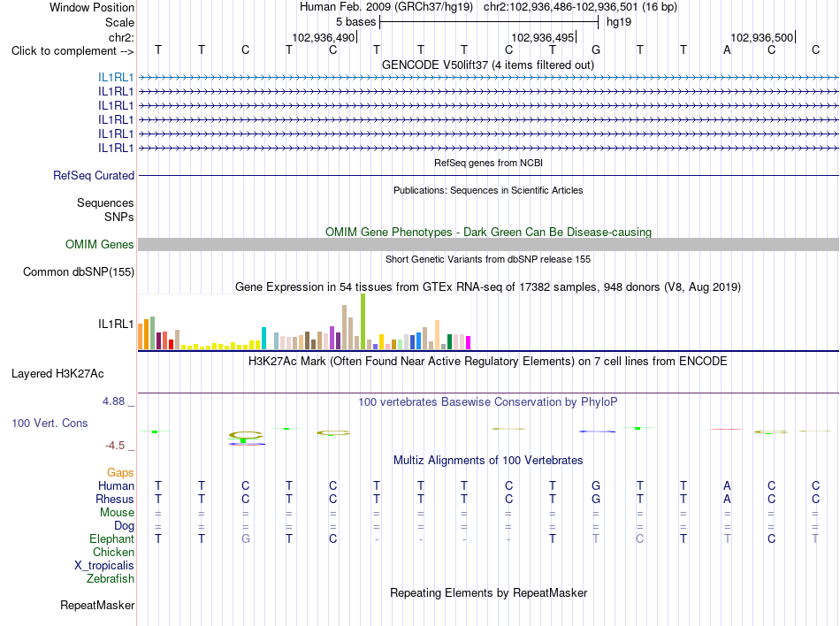Click the gray OMIM Genes bar
The width and height of the screenshot is (840, 626).
click(x=488, y=244)
